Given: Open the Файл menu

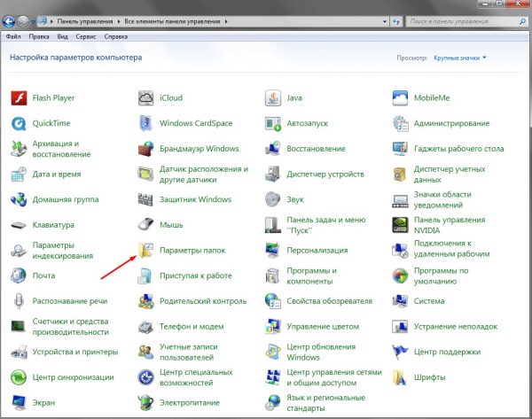Looking at the screenshot, I should pos(13,36).
